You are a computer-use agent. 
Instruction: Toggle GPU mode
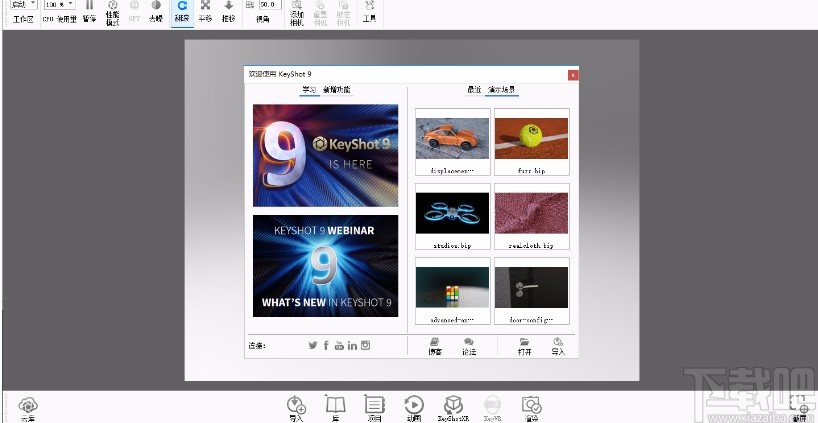134,11
